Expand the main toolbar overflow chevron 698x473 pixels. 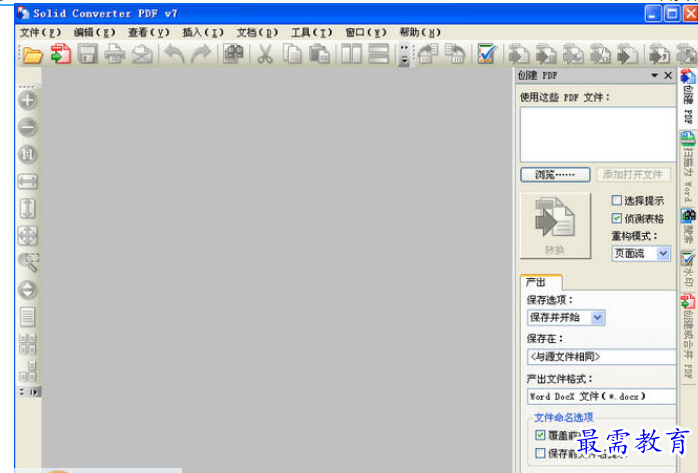pos(404,55)
